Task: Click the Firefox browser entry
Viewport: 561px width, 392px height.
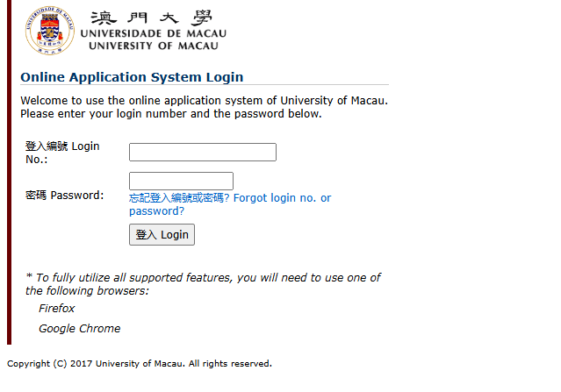Action: (x=57, y=309)
